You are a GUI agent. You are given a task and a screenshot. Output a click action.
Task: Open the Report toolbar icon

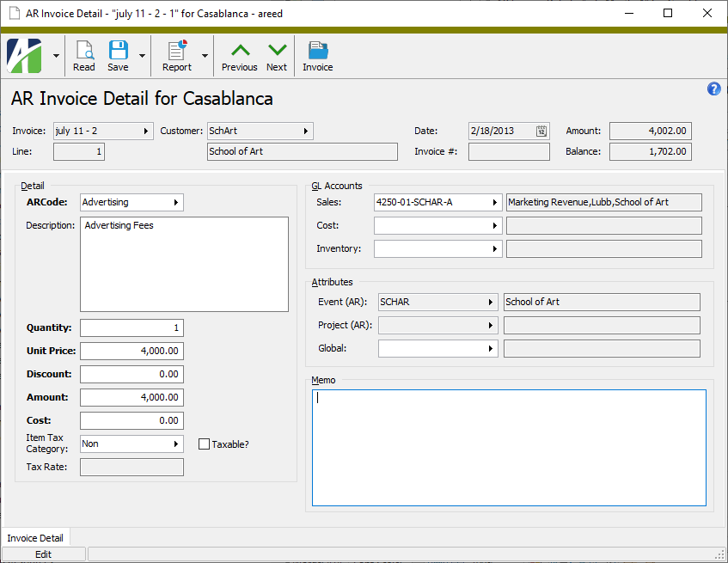pyautogui.click(x=176, y=55)
